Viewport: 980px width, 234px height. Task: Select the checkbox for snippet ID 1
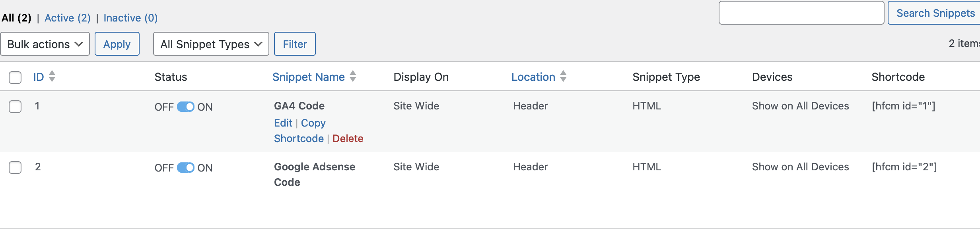pyautogui.click(x=15, y=107)
